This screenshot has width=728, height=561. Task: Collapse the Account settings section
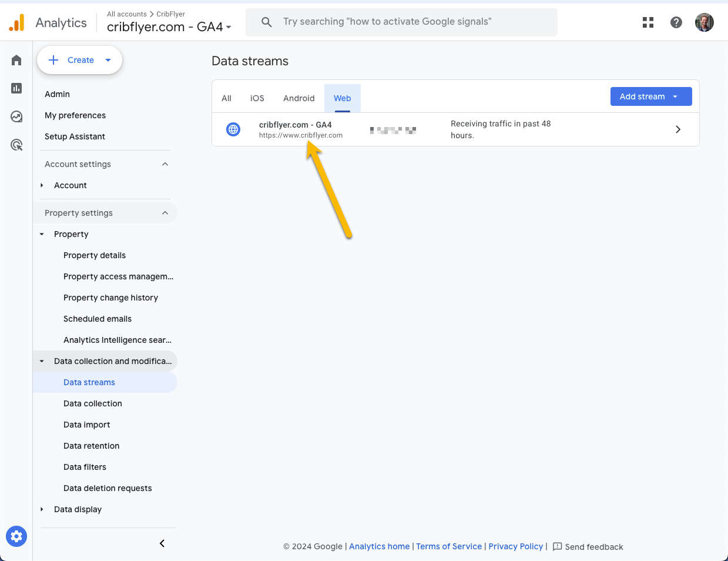coord(165,164)
